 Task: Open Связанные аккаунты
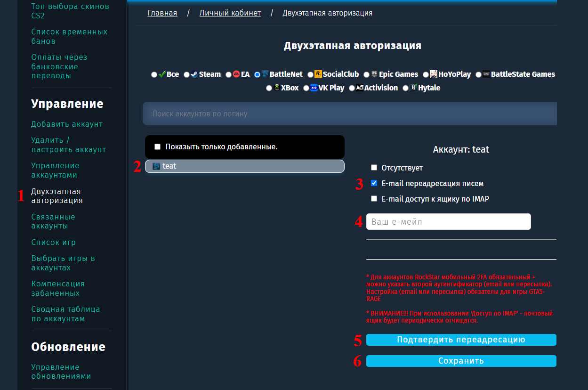click(53, 221)
